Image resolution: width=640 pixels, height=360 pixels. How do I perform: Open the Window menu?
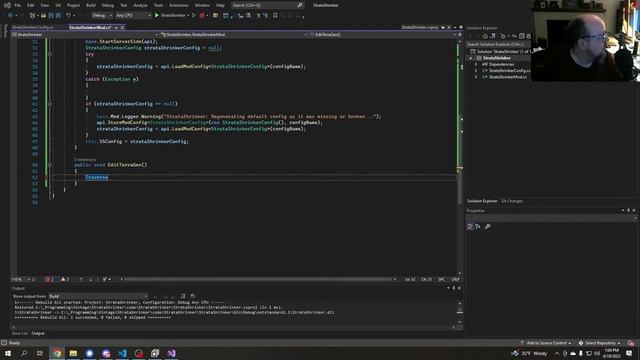click(202, 5)
